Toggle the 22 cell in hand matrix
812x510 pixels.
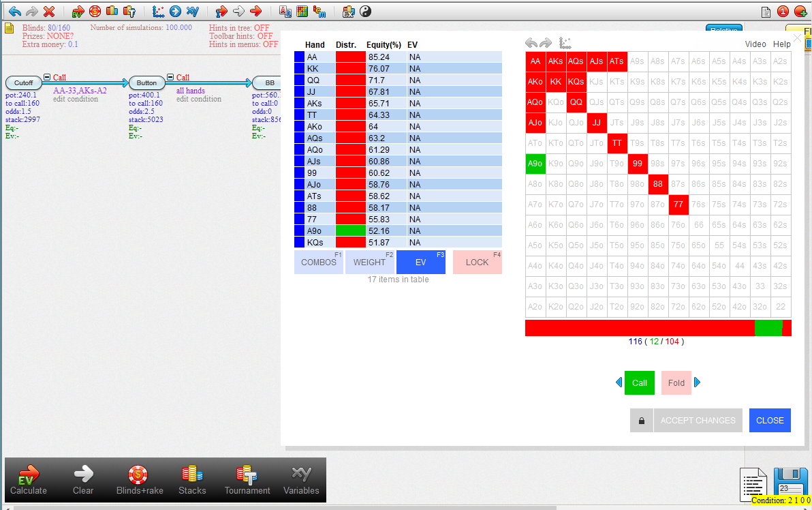(781, 306)
